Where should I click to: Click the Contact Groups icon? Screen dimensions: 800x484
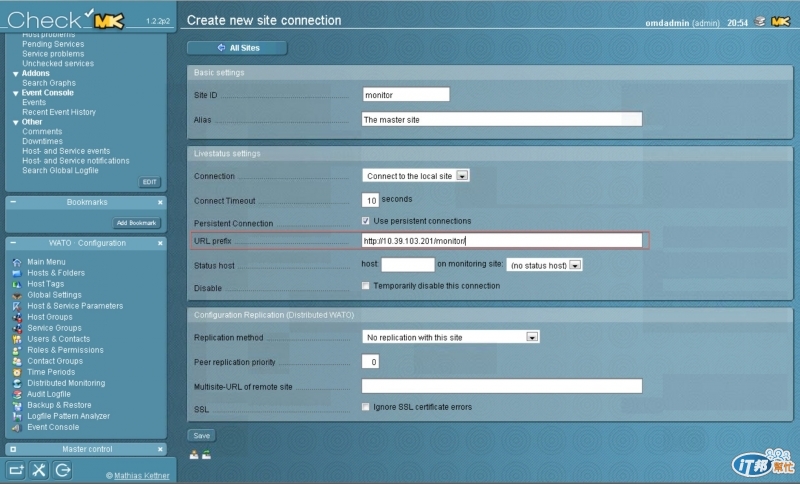click(x=17, y=361)
